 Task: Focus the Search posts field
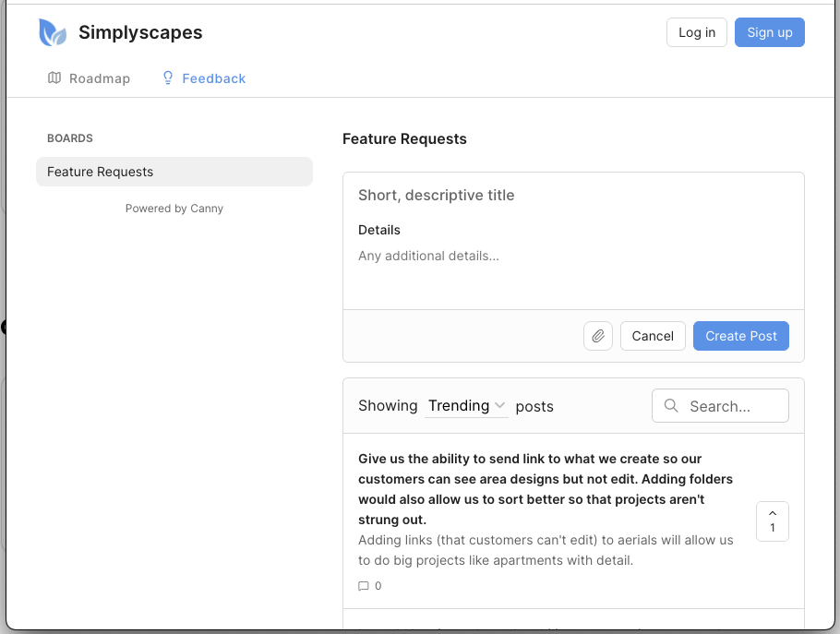(733, 406)
